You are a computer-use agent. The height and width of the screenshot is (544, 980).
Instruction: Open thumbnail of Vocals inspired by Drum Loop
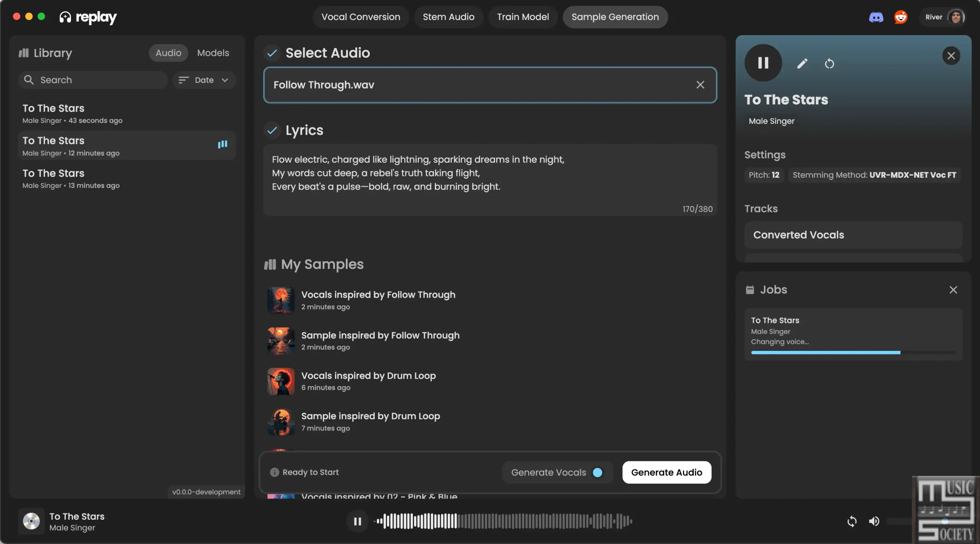281,381
